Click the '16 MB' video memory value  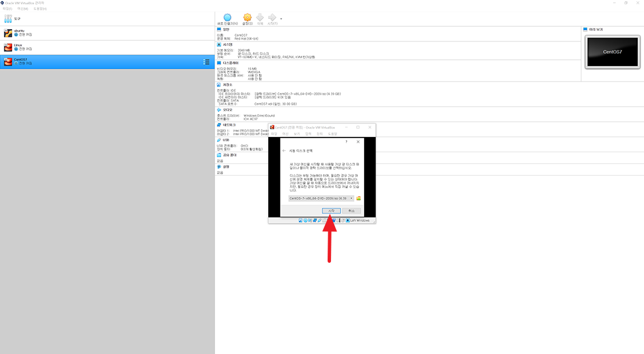point(252,69)
